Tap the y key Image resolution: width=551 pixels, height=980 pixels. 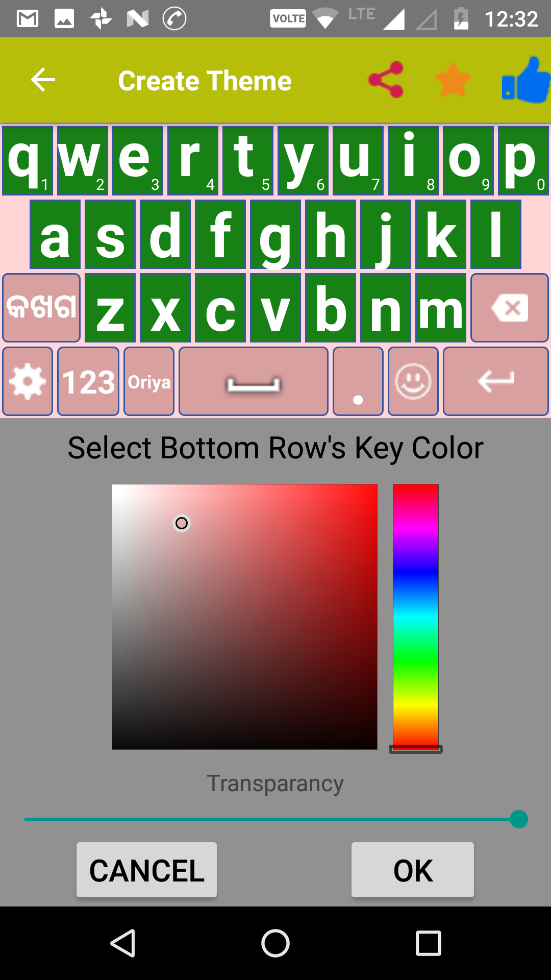coord(303,161)
